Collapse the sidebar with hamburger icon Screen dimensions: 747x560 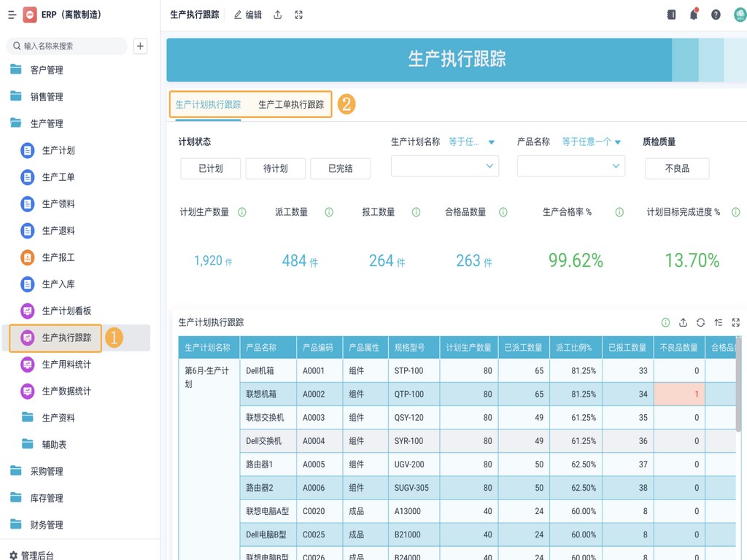12,15
